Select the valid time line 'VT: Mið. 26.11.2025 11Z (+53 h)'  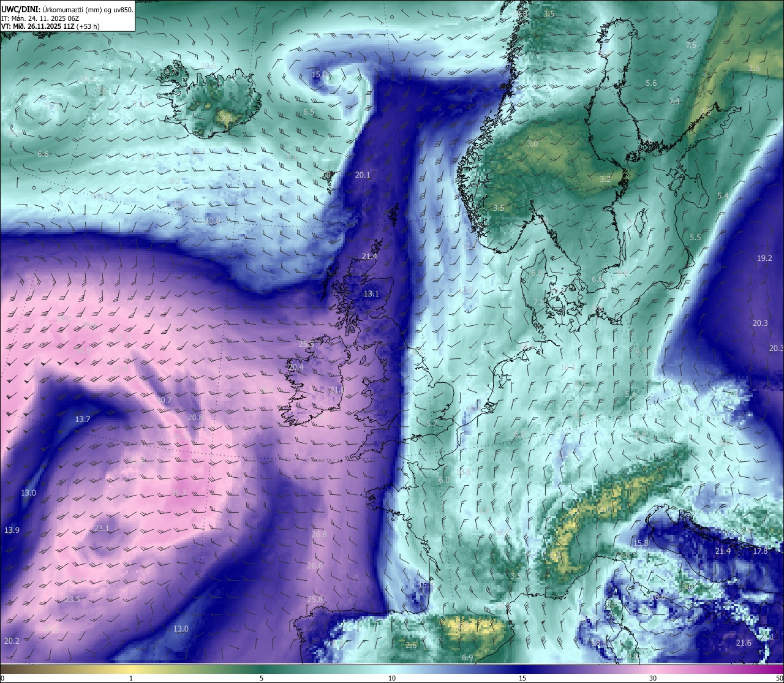pyautogui.click(x=50, y=26)
